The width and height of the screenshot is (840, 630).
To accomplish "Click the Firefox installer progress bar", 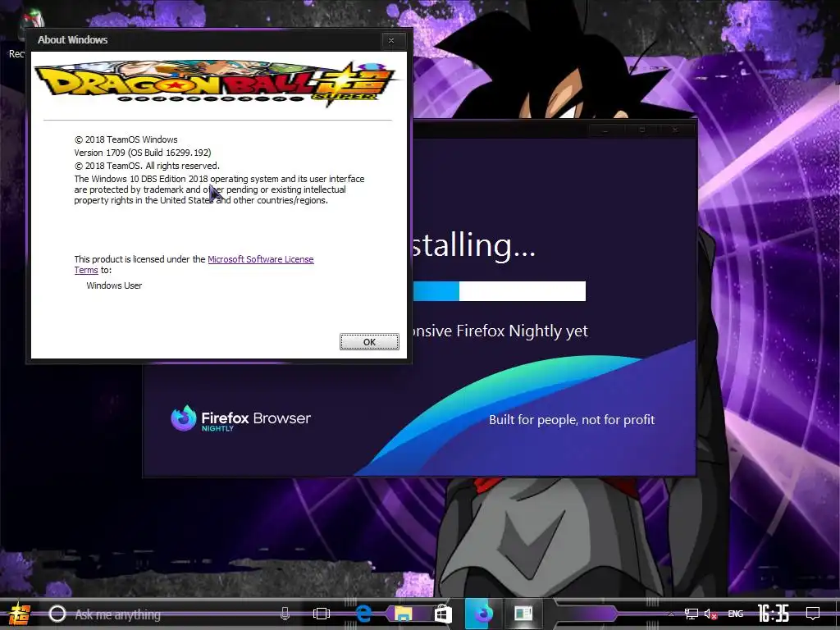I will [x=500, y=291].
